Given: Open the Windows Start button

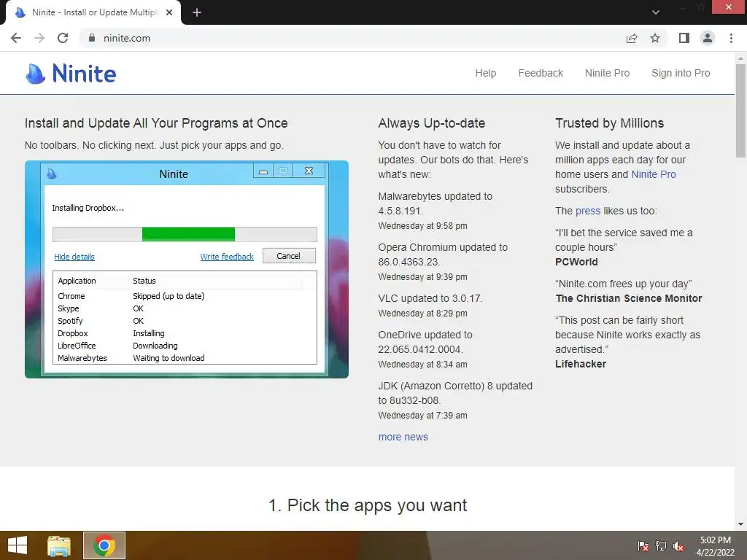Looking at the screenshot, I should (x=18, y=545).
